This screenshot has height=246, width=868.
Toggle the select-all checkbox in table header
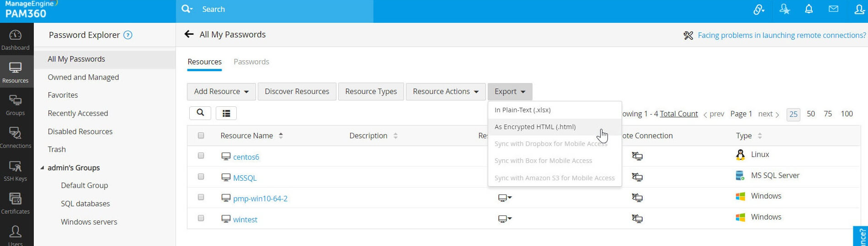(x=201, y=136)
